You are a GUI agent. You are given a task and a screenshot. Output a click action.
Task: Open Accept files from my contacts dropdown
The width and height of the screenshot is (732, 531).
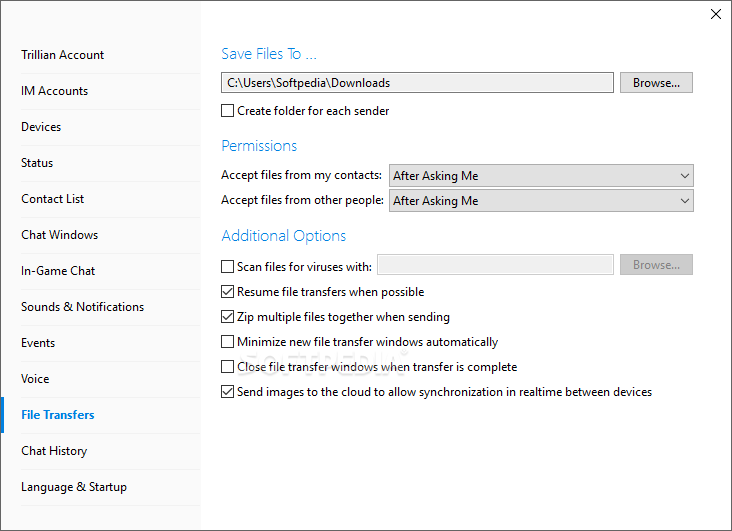point(541,176)
